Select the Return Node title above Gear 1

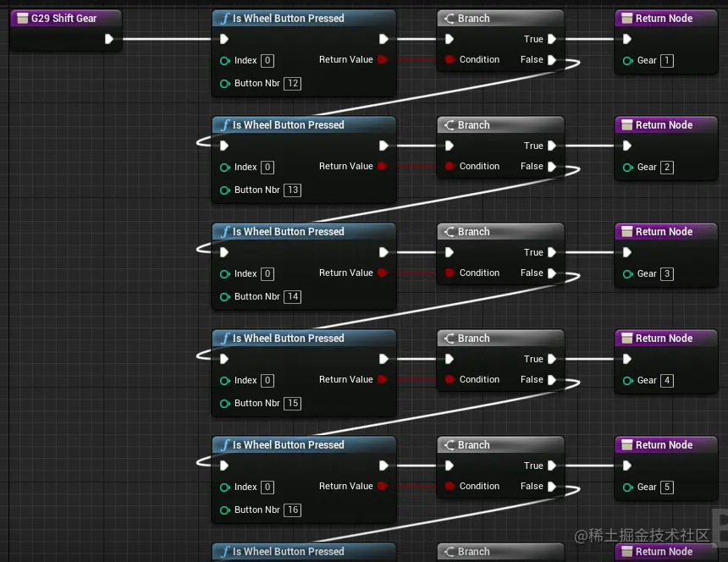(x=664, y=19)
